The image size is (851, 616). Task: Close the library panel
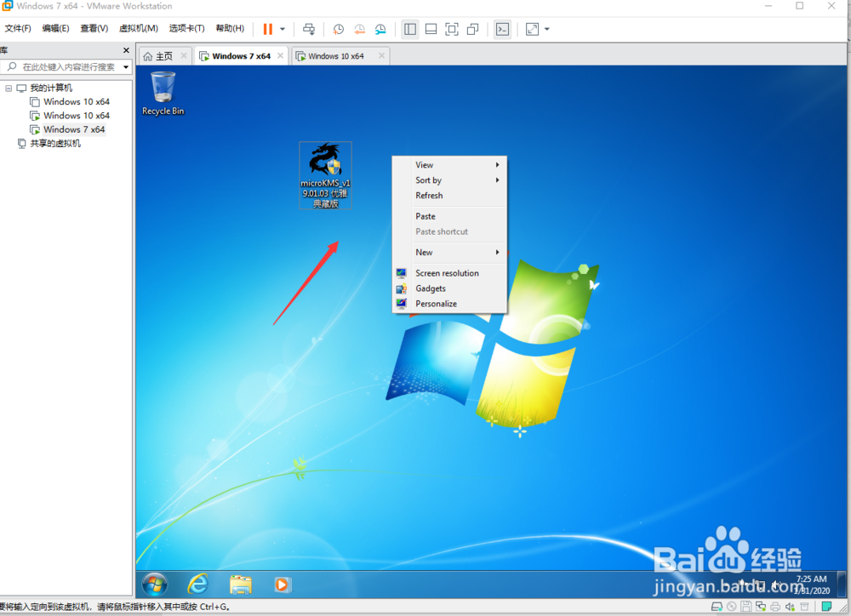coord(126,50)
